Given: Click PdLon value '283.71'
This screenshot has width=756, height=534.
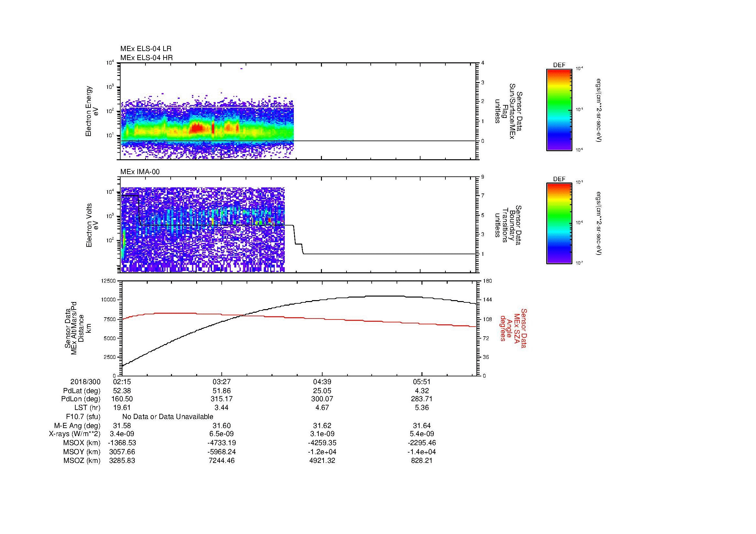Looking at the screenshot, I should 422,399.
